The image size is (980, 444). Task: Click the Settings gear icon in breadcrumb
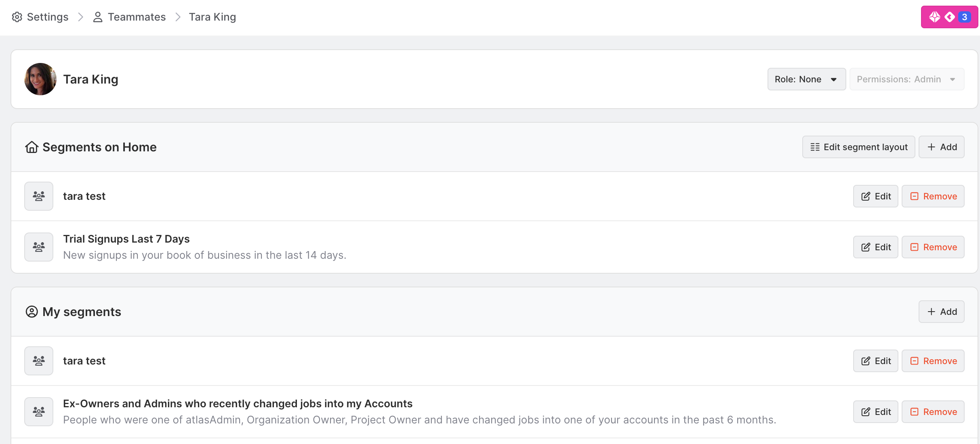(x=17, y=17)
